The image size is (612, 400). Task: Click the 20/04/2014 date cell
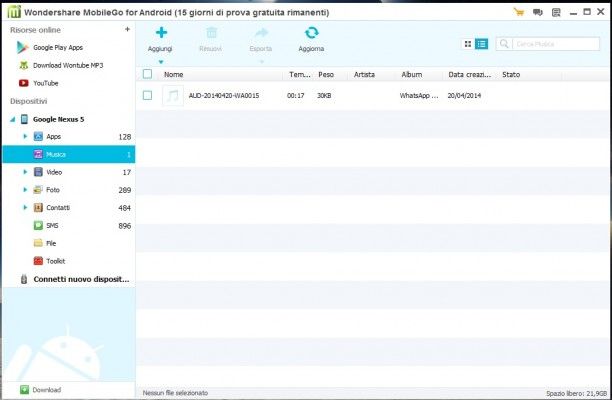coord(464,96)
